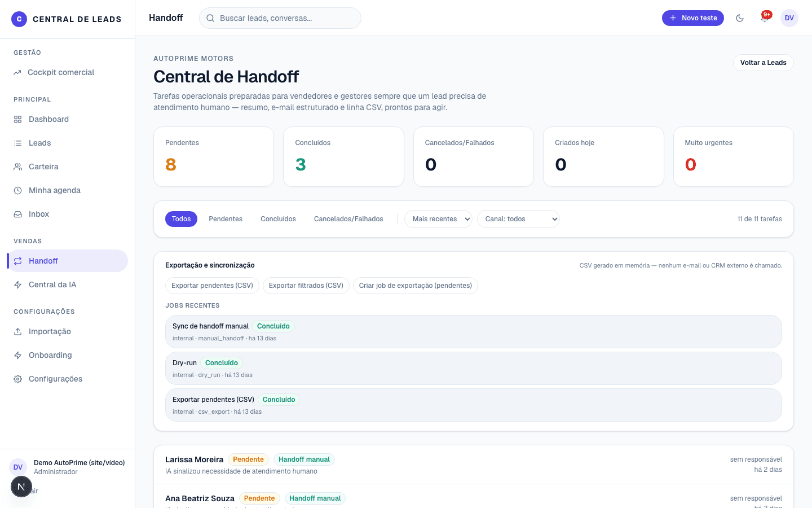The width and height of the screenshot is (812, 508).
Task: Click the Handoff page title in top bar
Action: pyautogui.click(x=166, y=18)
